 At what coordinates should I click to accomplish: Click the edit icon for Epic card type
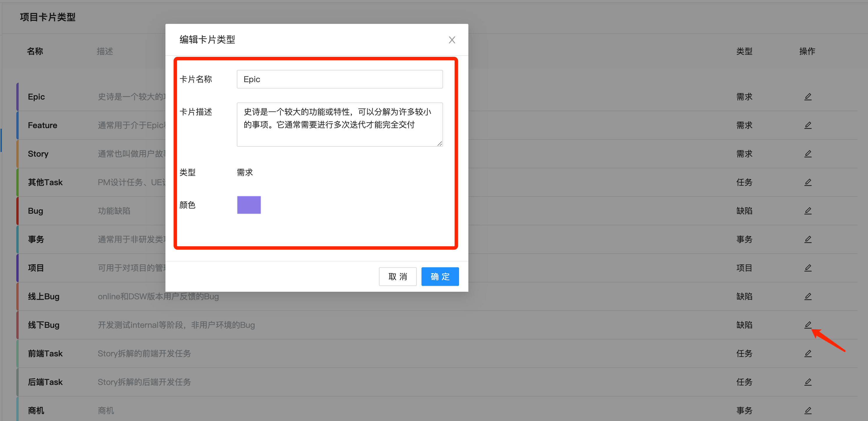pyautogui.click(x=808, y=97)
